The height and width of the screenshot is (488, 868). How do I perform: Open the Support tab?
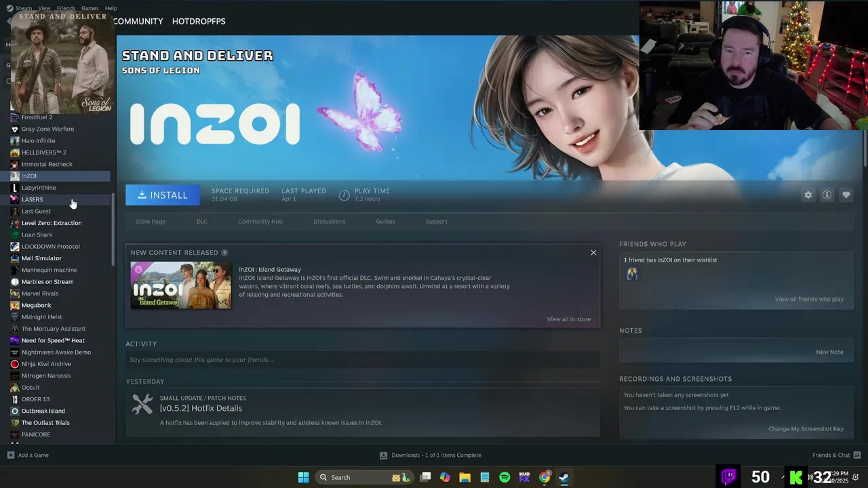[x=436, y=222]
